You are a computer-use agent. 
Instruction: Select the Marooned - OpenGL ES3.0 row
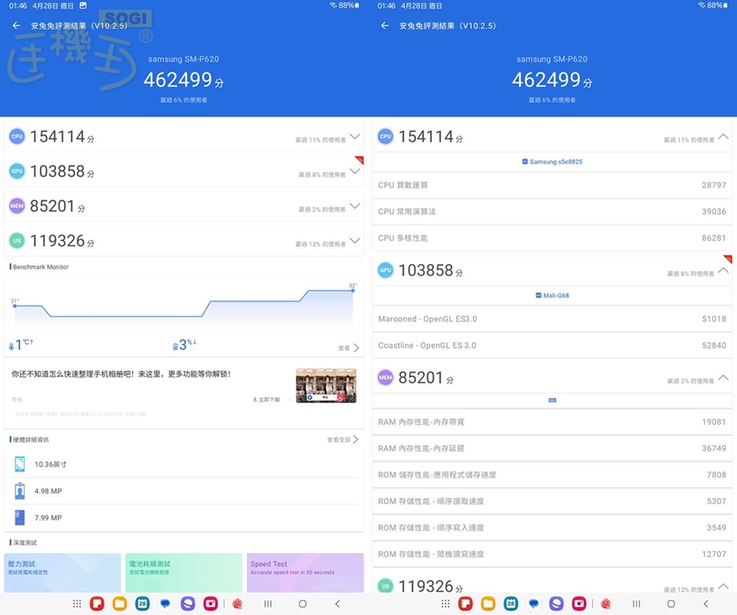(552, 319)
